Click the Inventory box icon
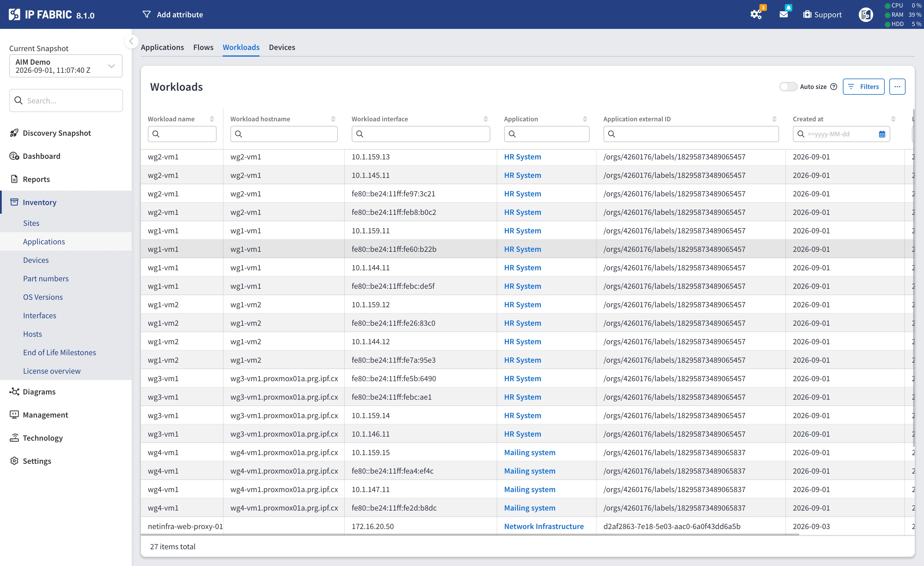This screenshot has height=566, width=924. point(14,202)
